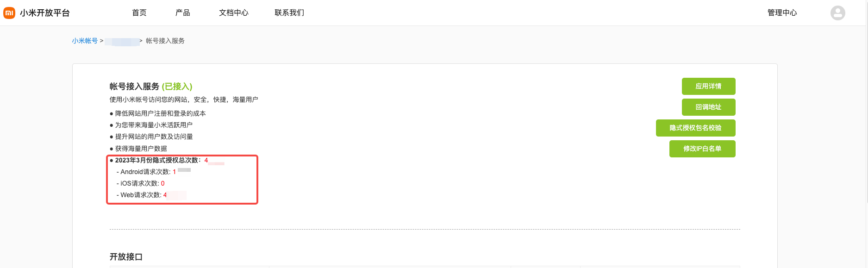Click the Xiaomi MI logo icon
This screenshot has height=268, width=868.
tap(9, 13)
